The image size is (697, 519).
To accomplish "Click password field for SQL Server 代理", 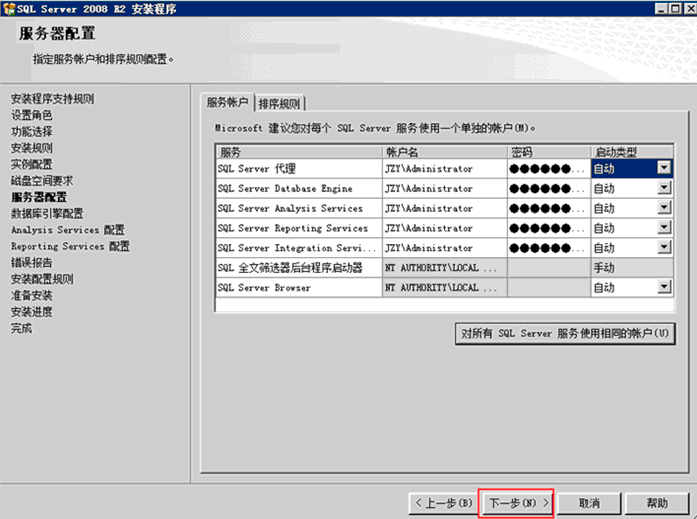I will coord(549,168).
